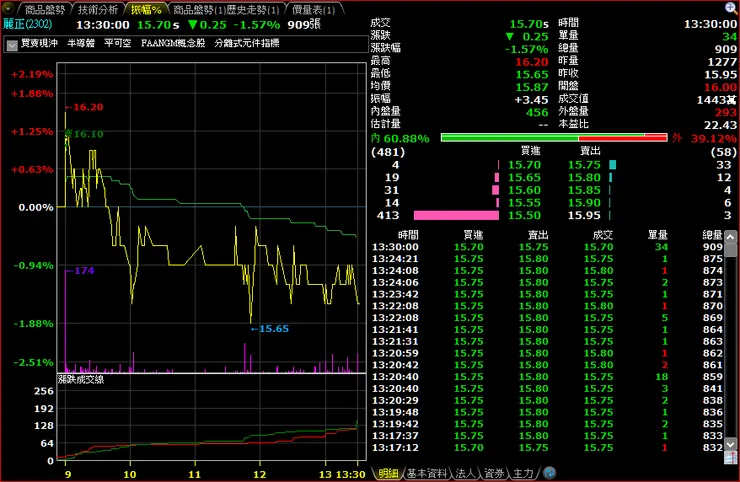
Task: Select the 13:17:12 trade row
Action: pyautogui.click(x=547, y=448)
